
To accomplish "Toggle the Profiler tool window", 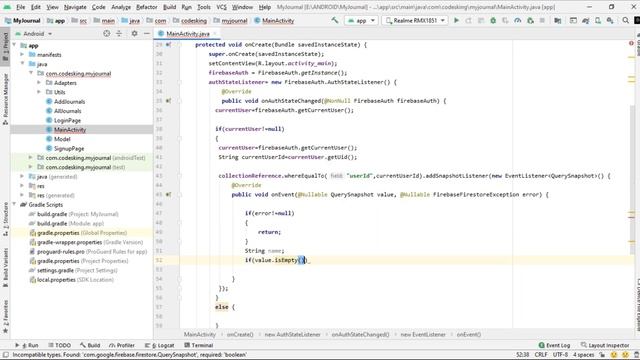I will (122, 345).
